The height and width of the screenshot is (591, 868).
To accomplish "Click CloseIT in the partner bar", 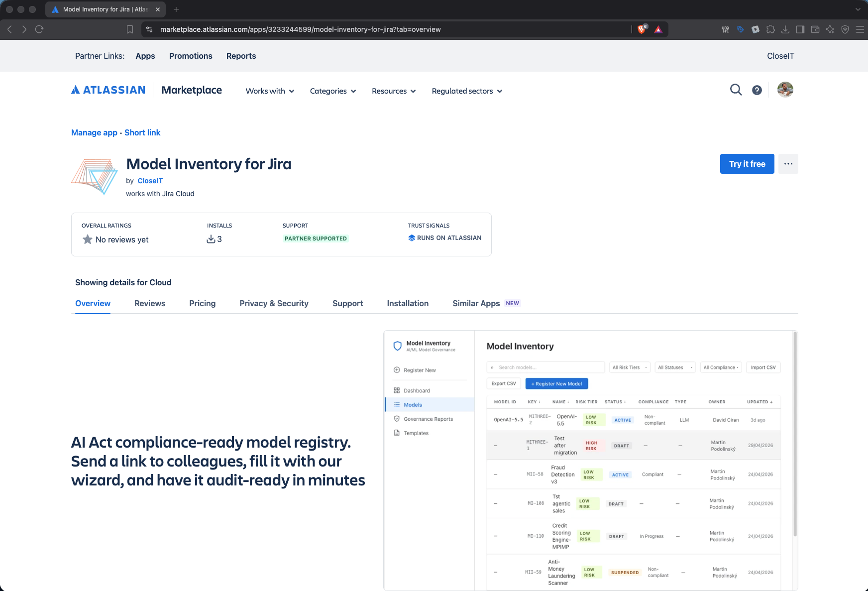I will pos(780,56).
